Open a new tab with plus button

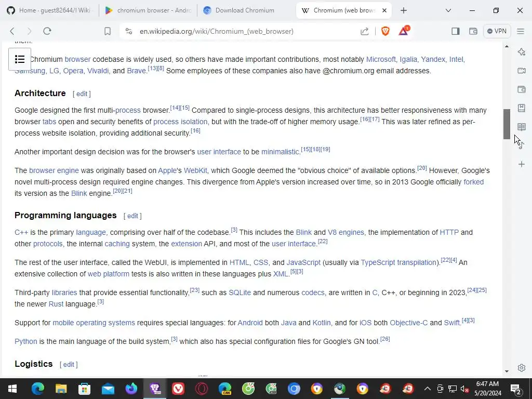pyautogui.click(x=403, y=10)
